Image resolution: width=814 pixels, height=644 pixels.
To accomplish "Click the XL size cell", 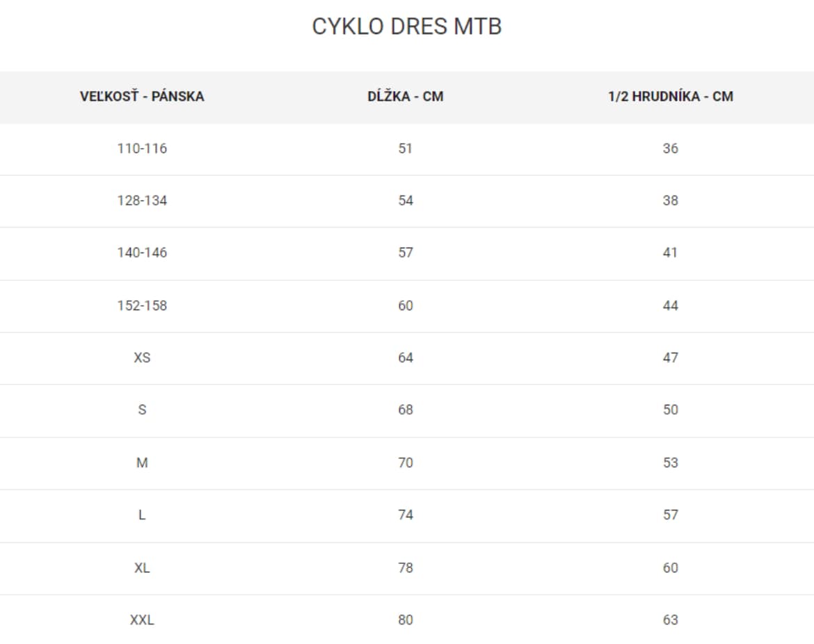I will click(x=142, y=567).
